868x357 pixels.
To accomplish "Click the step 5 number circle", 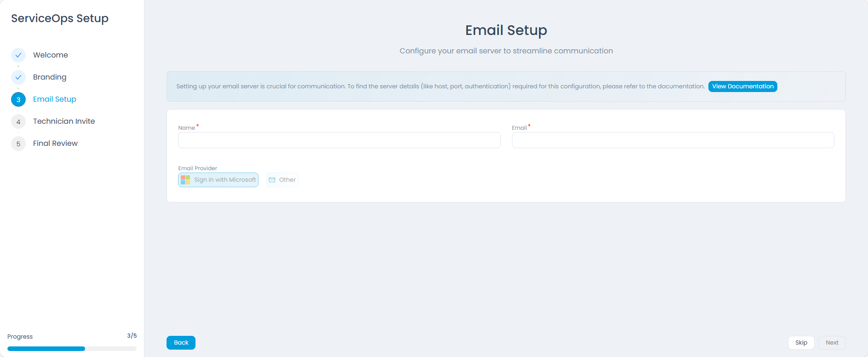I will (18, 144).
